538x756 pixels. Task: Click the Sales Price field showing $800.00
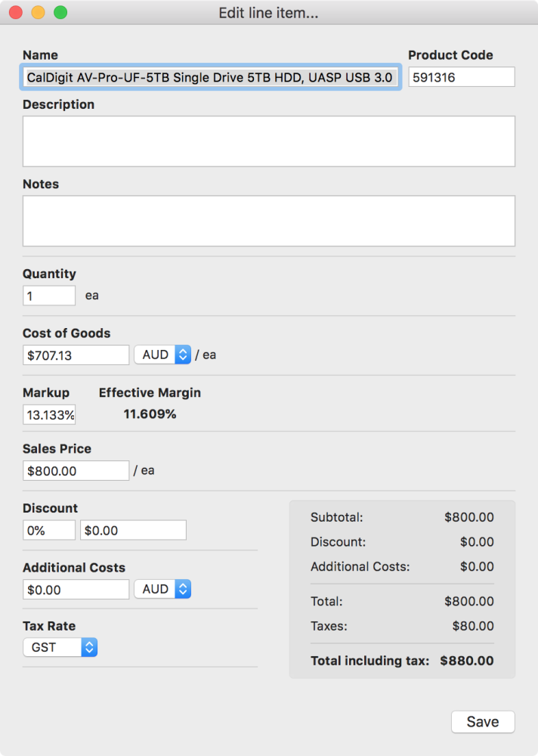76,470
